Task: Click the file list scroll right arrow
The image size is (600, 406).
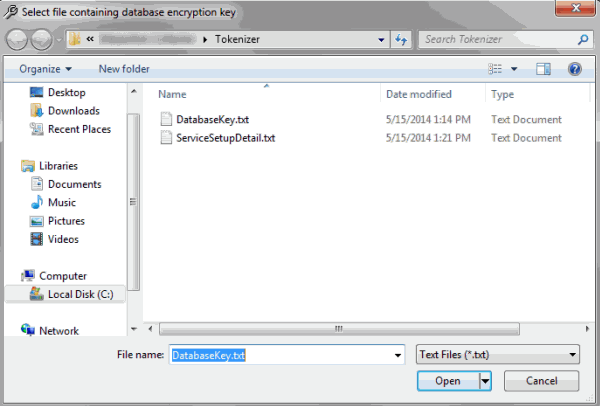Action: tap(587, 329)
